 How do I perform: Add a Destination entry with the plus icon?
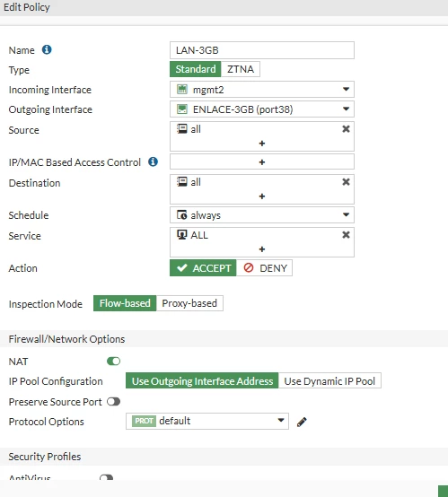(262, 196)
